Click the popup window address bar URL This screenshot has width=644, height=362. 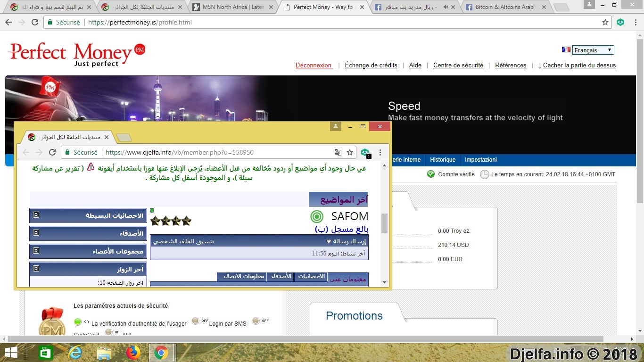pos(180,152)
